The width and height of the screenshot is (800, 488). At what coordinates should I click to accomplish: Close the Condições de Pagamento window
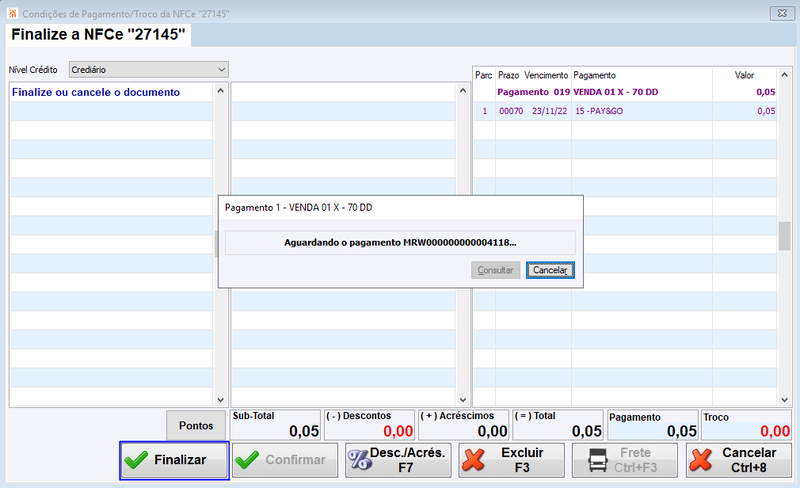coord(782,13)
